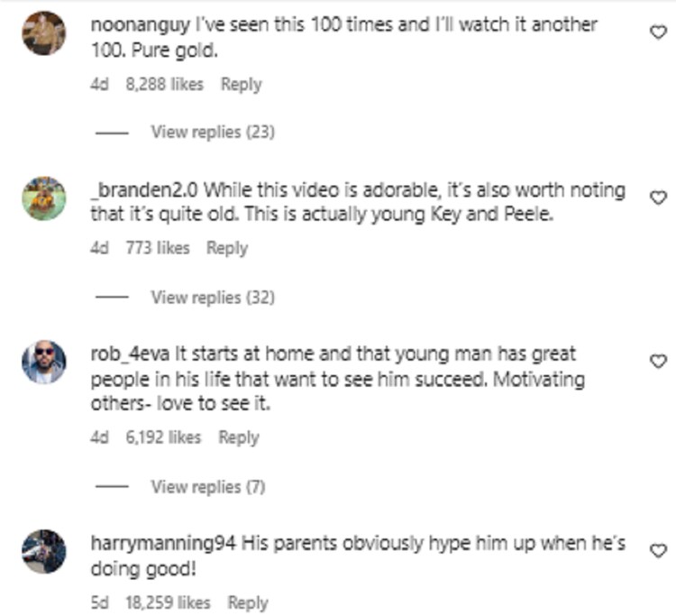The height and width of the screenshot is (616, 676).
Task: Reply to noonanguy's comment
Action: click(241, 85)
